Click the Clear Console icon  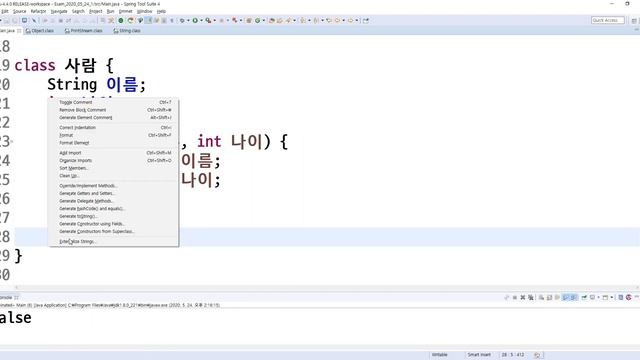point(541,298)
